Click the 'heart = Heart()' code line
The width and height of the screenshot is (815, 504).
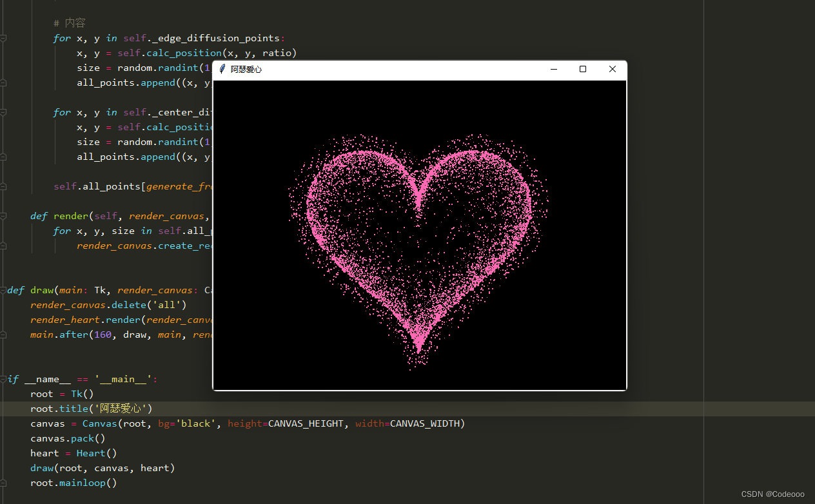74,453
